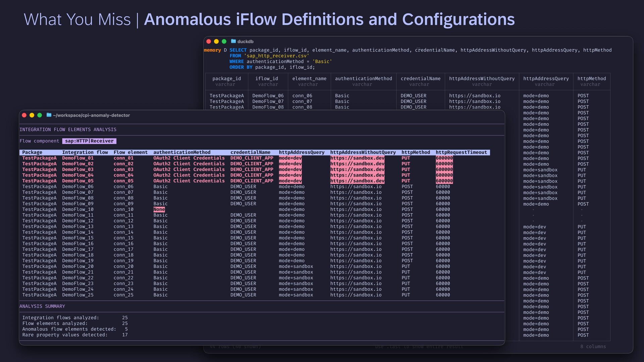Click the DEMO_CLIENT_APP credential for conn_05

pos(252,181)
